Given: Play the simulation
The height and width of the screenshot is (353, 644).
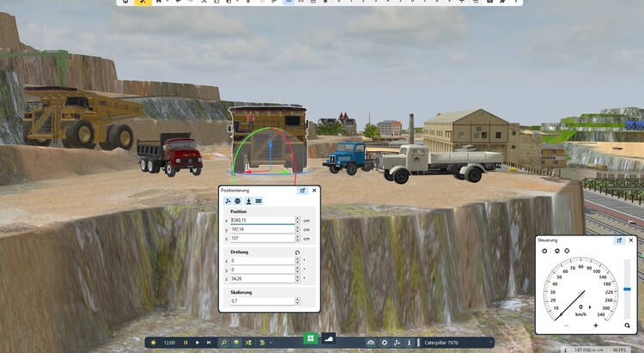Looking at the screenshot, I should click(x=197, y=343).
